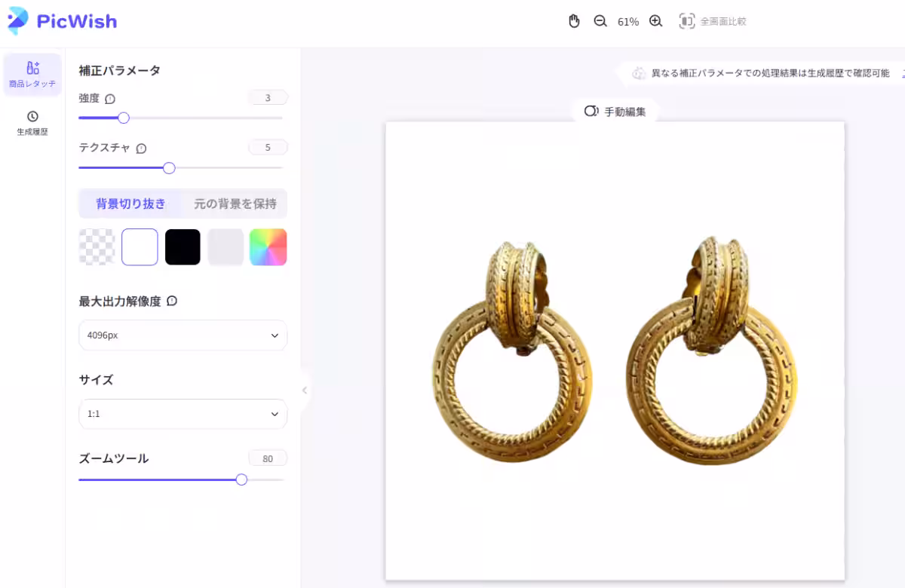Click the zoom out magnifier icon
The height and width of the screenshot is (588, 905).
(600, 21)
